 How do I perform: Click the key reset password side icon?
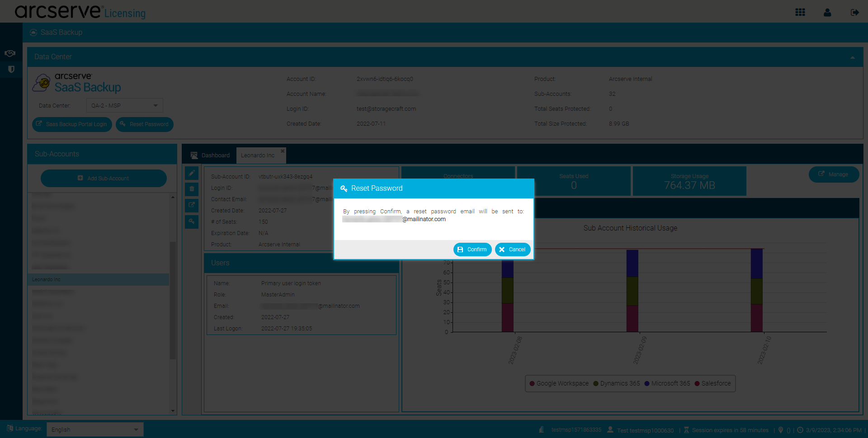[x=192, y=221]
